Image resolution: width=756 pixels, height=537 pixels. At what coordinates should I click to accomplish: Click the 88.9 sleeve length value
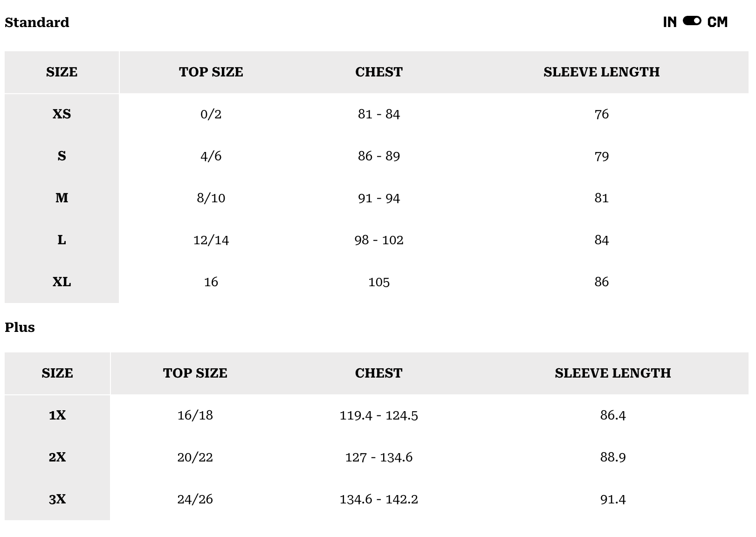[x=612, y=457]
